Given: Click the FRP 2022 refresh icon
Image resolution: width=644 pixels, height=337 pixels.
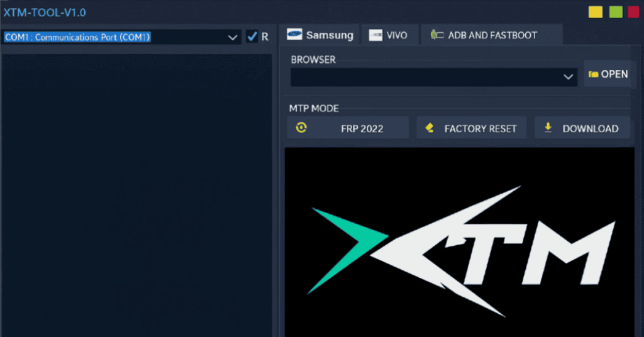Looking at the screenshot, I should point(301,128).
